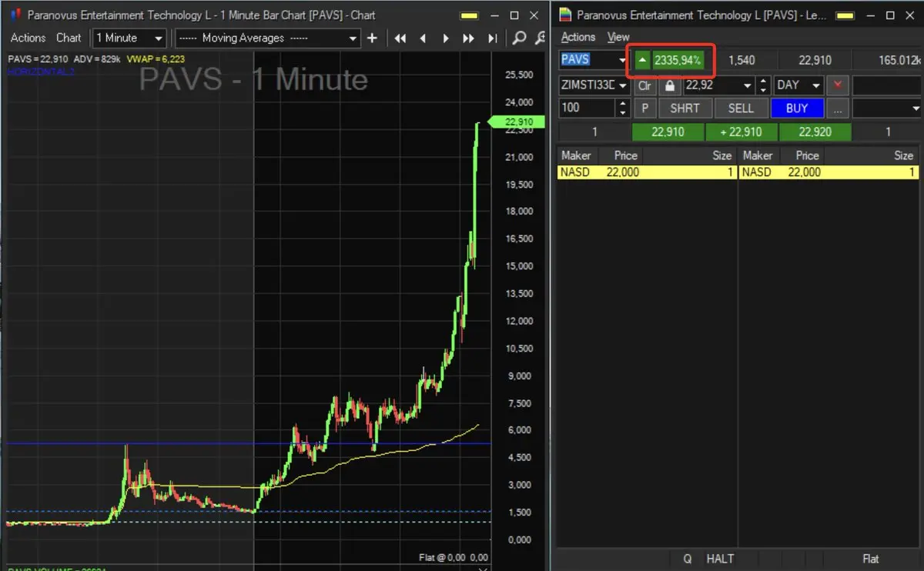Open the View menu

[618, 37]
